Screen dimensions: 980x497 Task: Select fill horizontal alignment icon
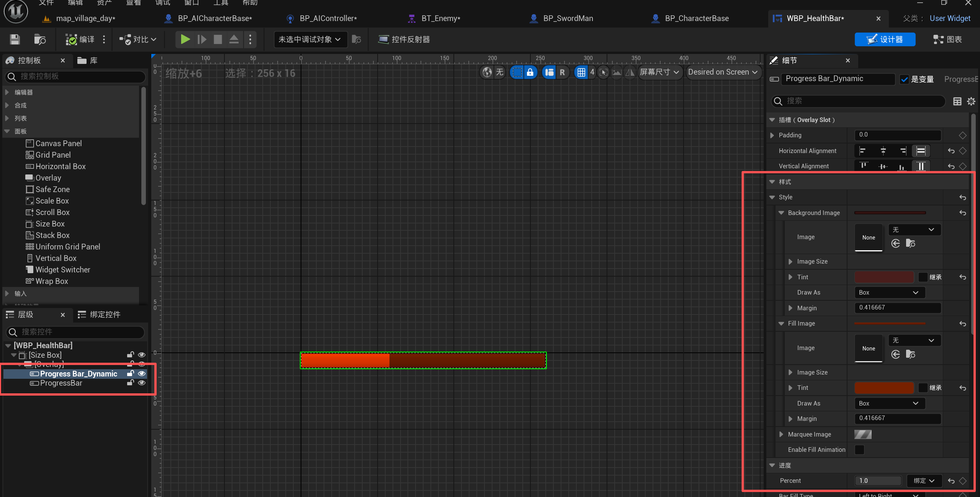921,151
